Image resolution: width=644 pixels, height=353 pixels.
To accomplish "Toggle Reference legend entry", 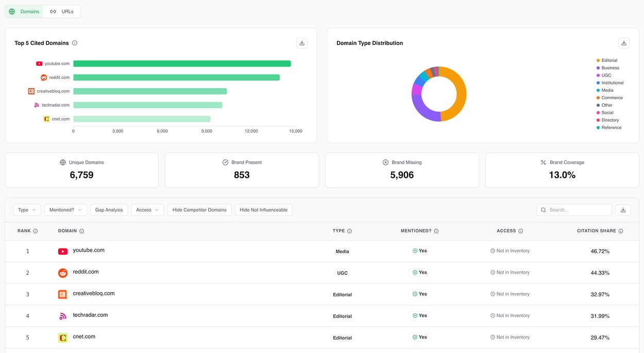I will point(609,127).
